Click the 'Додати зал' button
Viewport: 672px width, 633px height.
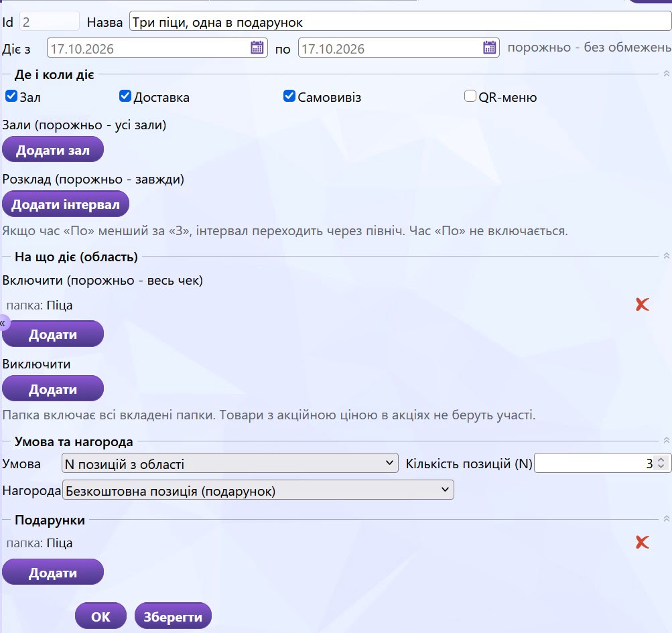53,149
